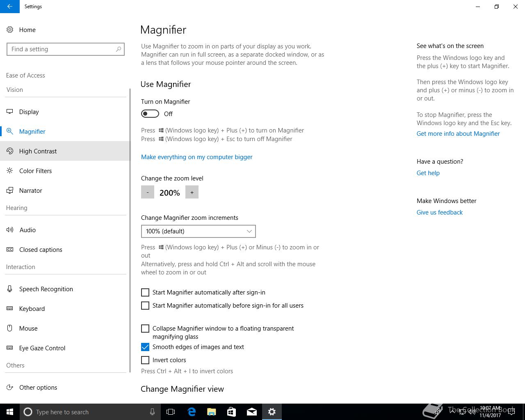This screenshot has width=525, height=420.
Task: Select Closed captions in the sidebar
Action: pos(65,249)
